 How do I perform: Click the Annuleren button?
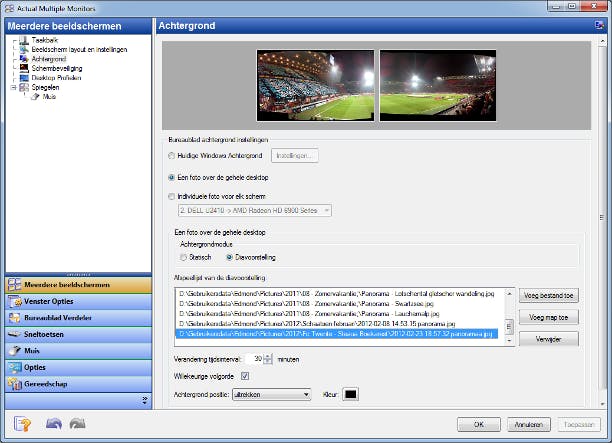point(528,424)
